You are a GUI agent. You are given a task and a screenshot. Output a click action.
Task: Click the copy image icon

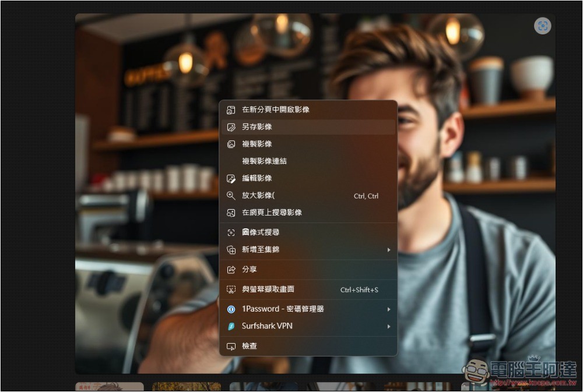click(231, 144)
